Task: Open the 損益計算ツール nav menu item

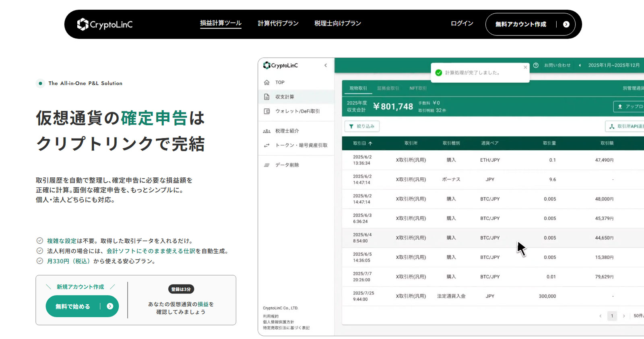Action: click(x=221, y=23)
